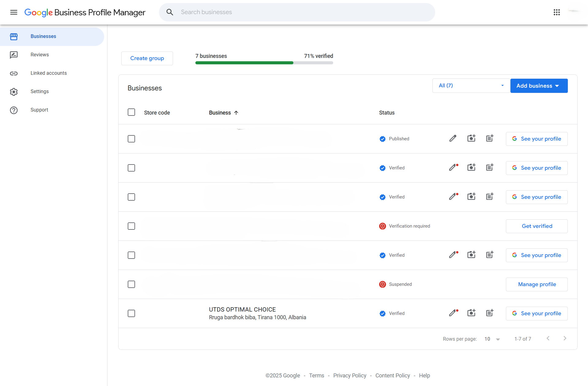
Task: Edit the Published business profile pencil
Action: [x=453, y=138]
